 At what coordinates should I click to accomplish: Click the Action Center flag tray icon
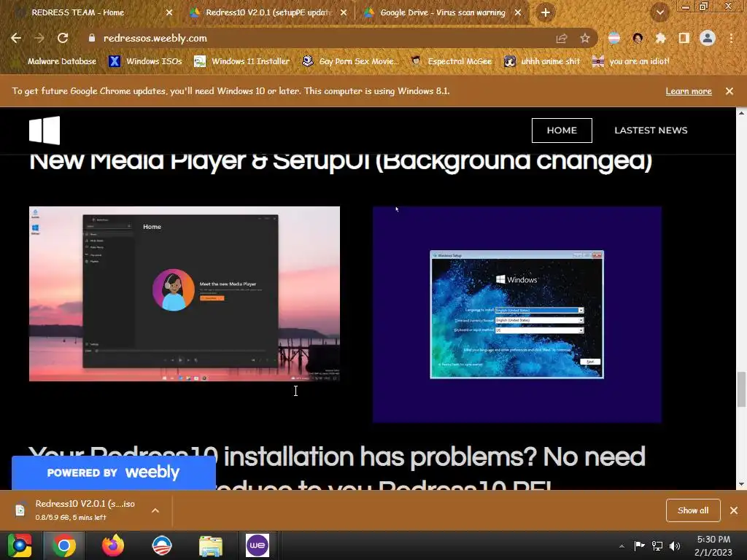(639, 545)
